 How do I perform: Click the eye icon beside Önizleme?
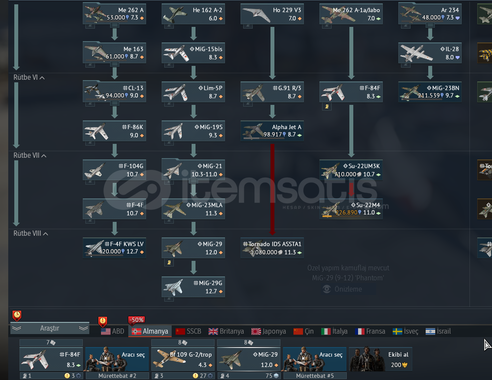pos(327,289)
